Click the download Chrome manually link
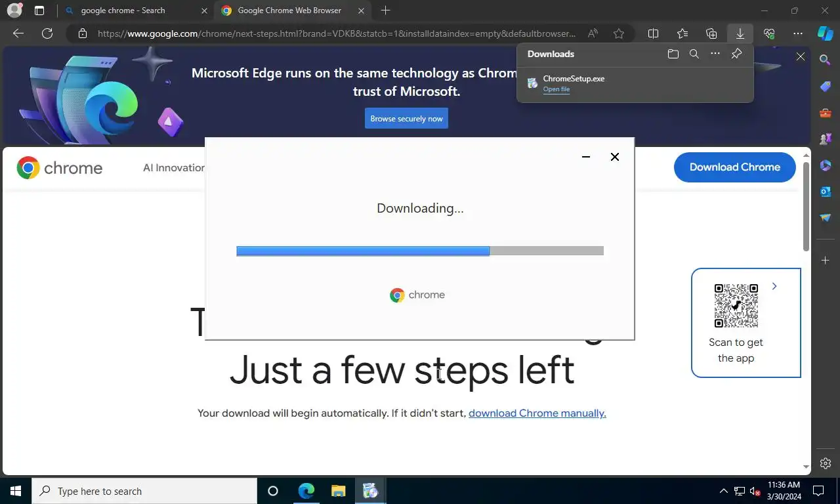 pyautogui.click(x=537, y=413)
